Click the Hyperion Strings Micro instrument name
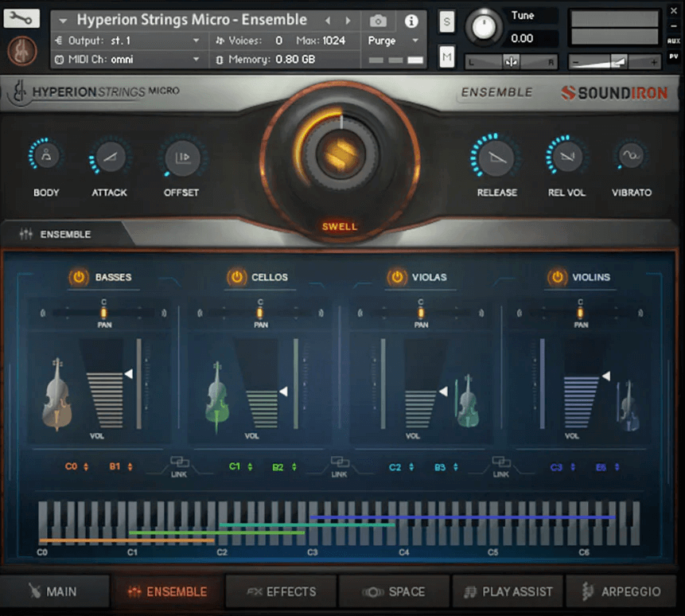This screenshot has width=685, height=616. tap(193, 20)
